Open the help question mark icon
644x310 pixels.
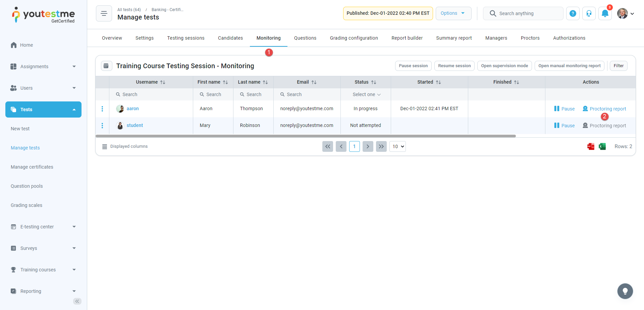[573, 13]
